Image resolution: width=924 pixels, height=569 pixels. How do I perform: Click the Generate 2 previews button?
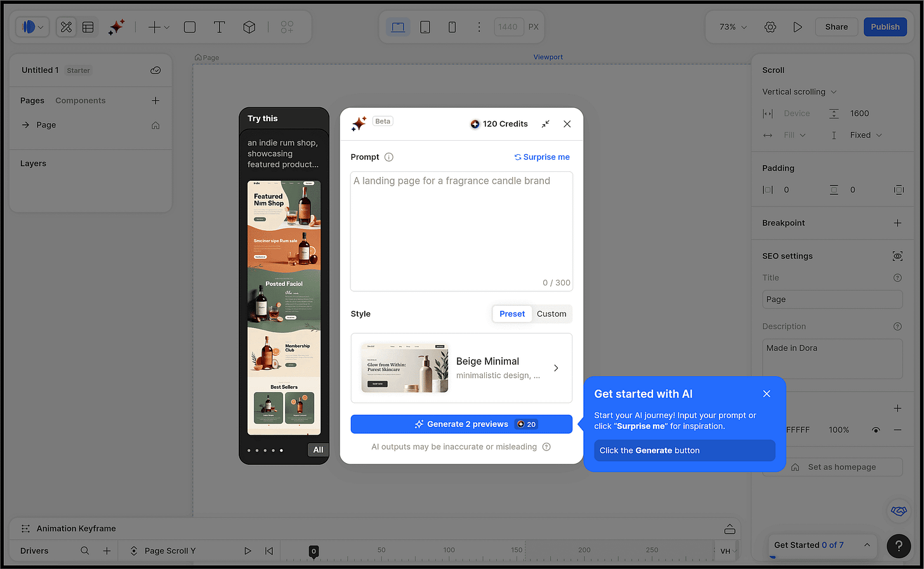pyautogui.click(x=461, y=424)
